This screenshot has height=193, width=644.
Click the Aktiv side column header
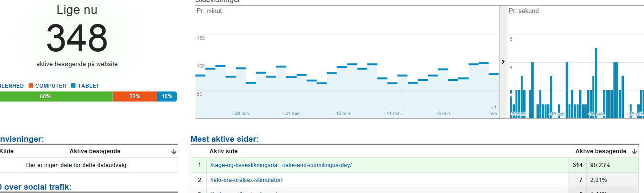[x=224, y=151]
